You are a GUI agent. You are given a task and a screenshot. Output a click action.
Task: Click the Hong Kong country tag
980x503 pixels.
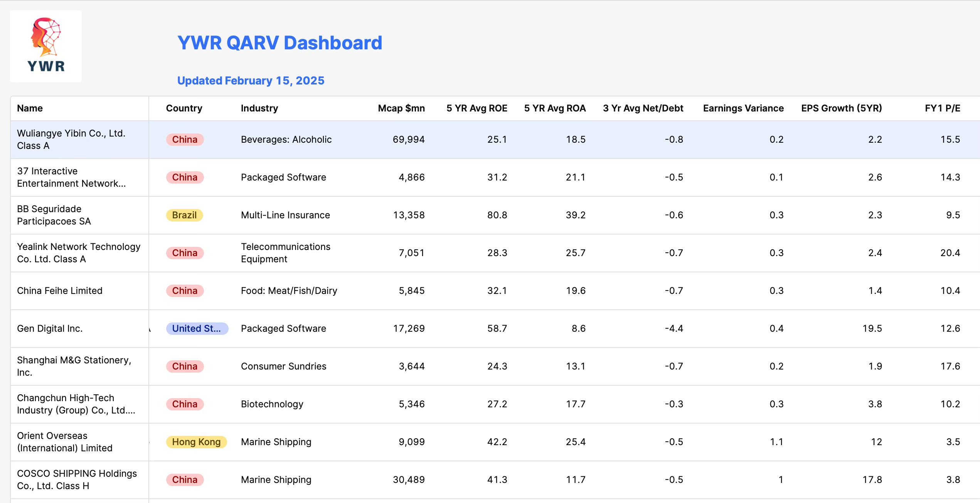196,442
